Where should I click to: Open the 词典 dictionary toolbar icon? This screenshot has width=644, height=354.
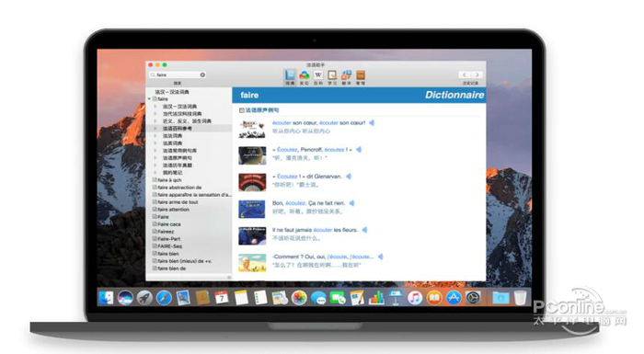click(x=290, y=77)
